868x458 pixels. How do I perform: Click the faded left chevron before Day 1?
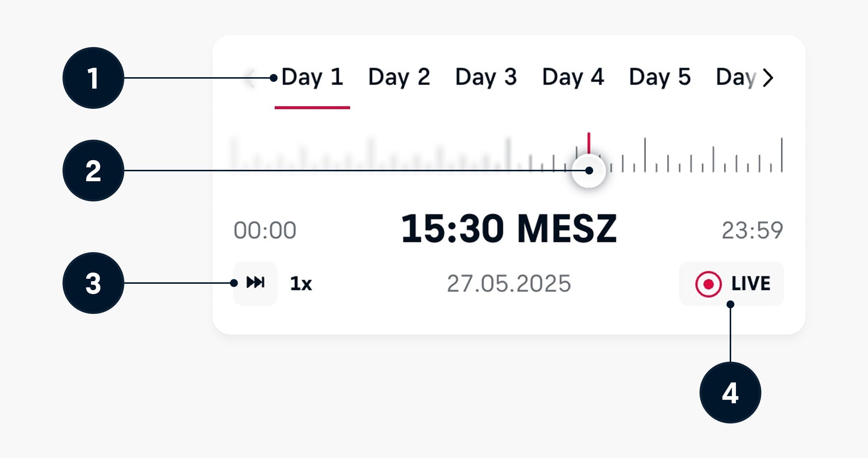251,78
